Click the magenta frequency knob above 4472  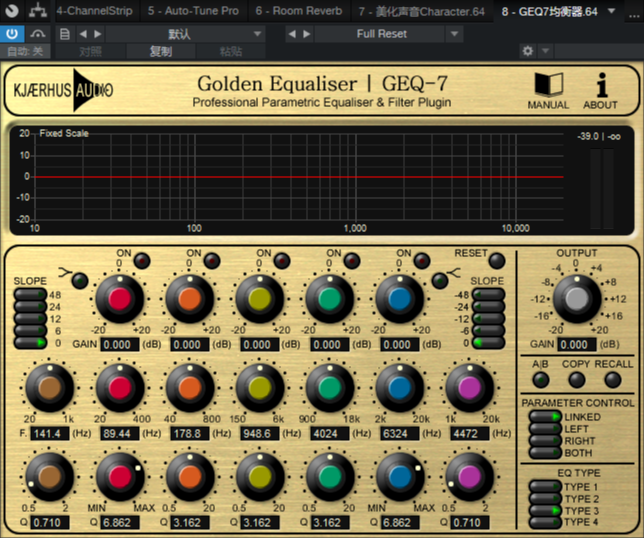click(469, 387)
